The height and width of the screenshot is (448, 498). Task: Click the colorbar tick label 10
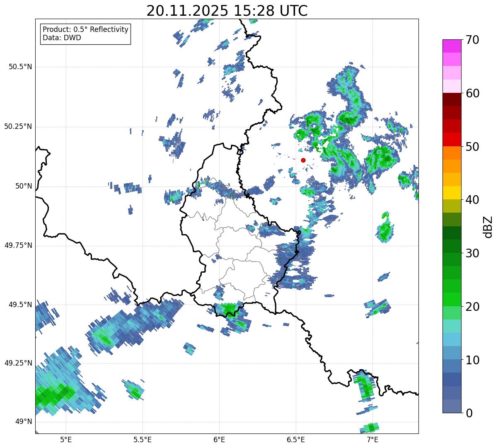[x=472, y=360]
